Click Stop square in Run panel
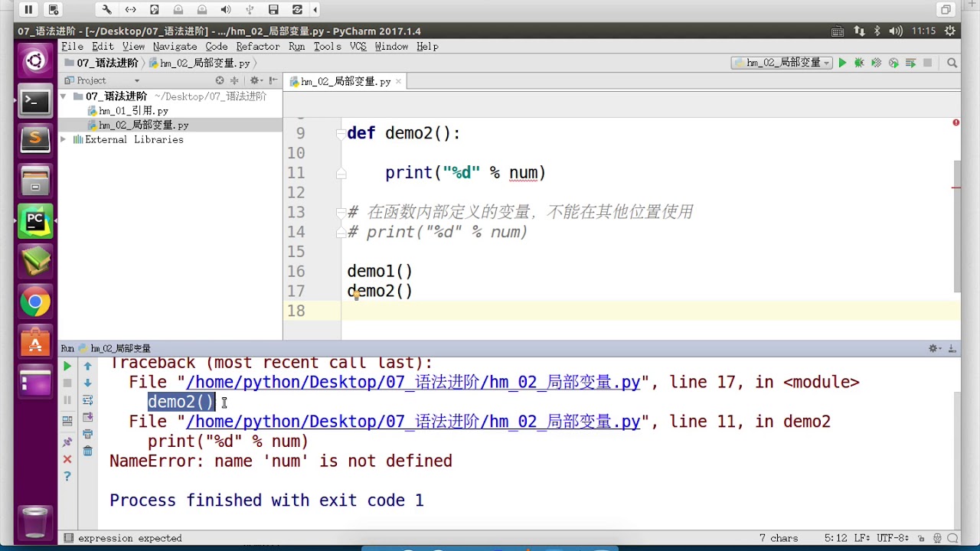The width and height of the screenshot is (980, 551). click(x=67, y=383)
